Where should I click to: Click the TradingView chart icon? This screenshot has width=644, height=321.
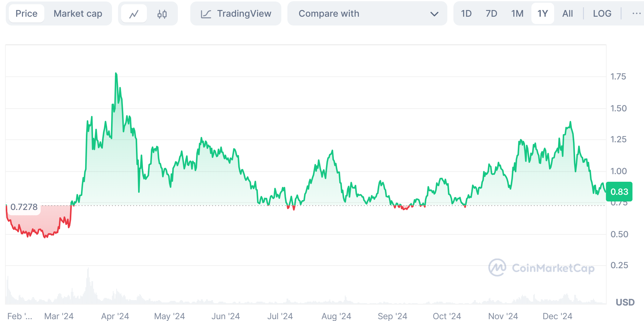(x=206, y=14)
